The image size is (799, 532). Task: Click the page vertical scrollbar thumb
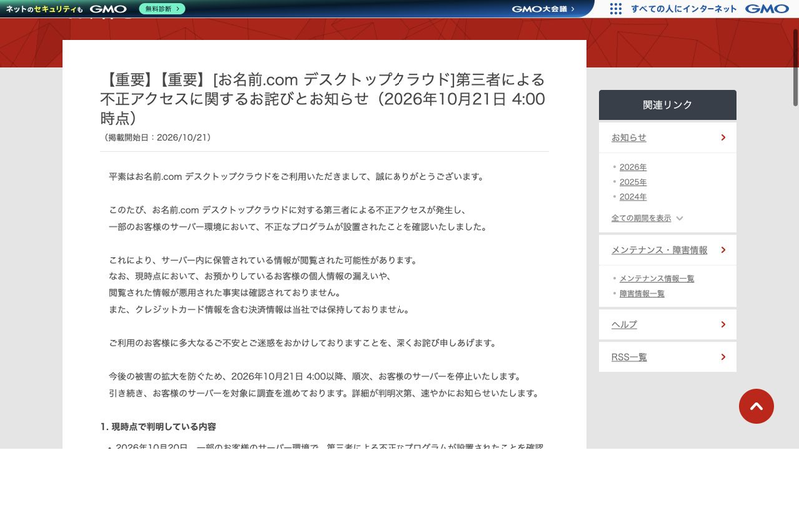pyautogui.click(x=795, y=67)
